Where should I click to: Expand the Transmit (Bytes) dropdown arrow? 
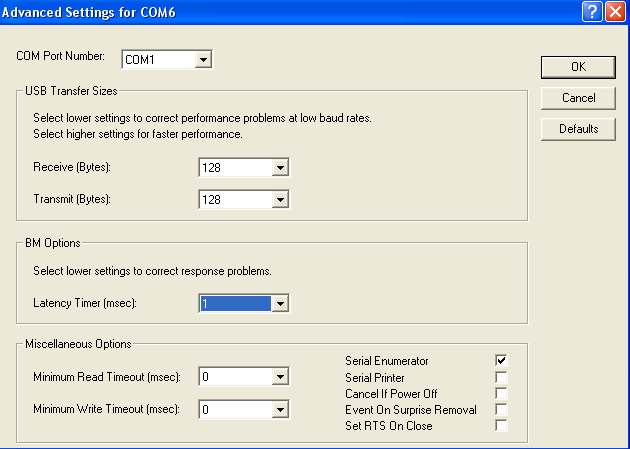[280, 200]
